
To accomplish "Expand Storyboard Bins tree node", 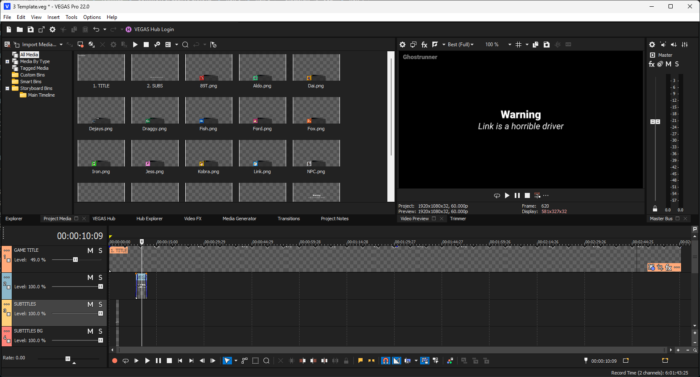I will (x=7, y=88).
